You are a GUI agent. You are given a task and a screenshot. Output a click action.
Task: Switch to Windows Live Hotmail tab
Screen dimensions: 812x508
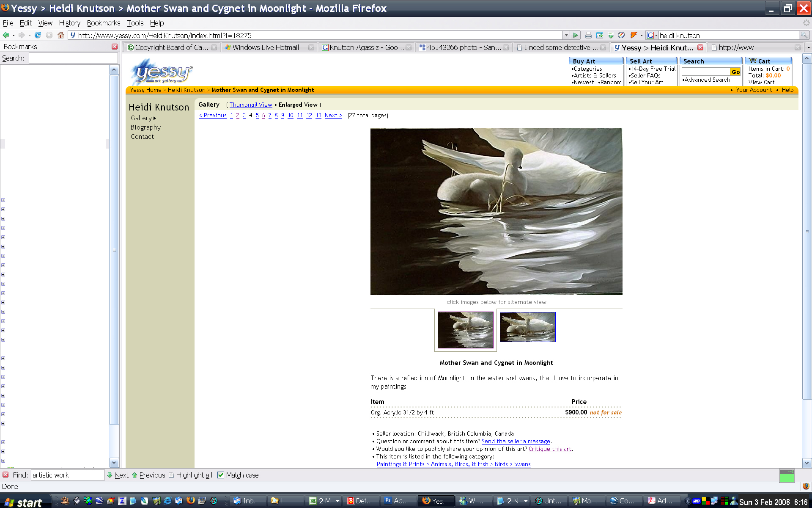click(x=269, y=47)
